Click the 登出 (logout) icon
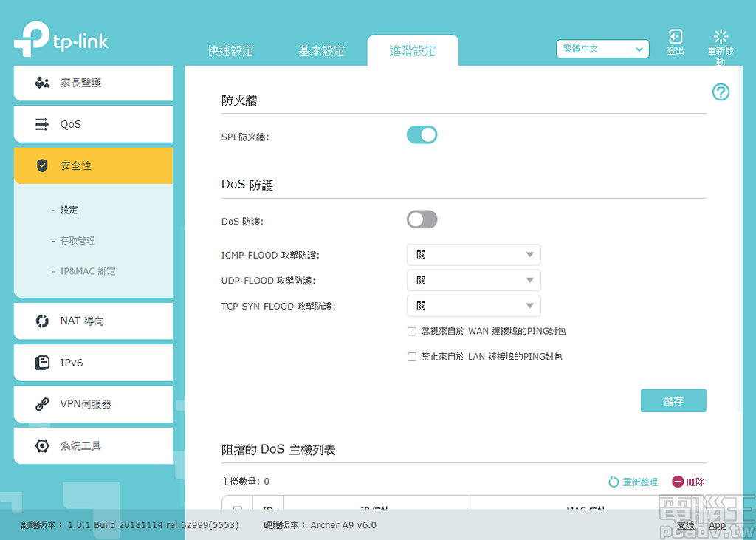This screenshot has width=756, height=540. 675,35
